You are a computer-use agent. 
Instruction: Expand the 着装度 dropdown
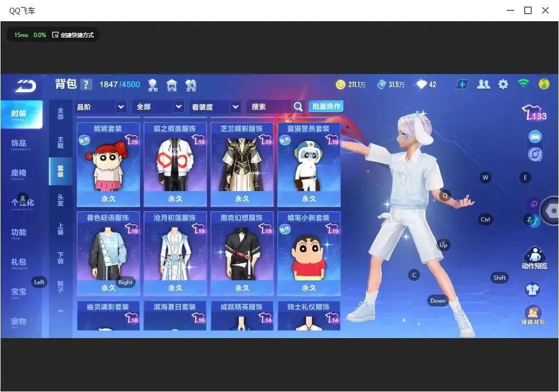[215, 107]
